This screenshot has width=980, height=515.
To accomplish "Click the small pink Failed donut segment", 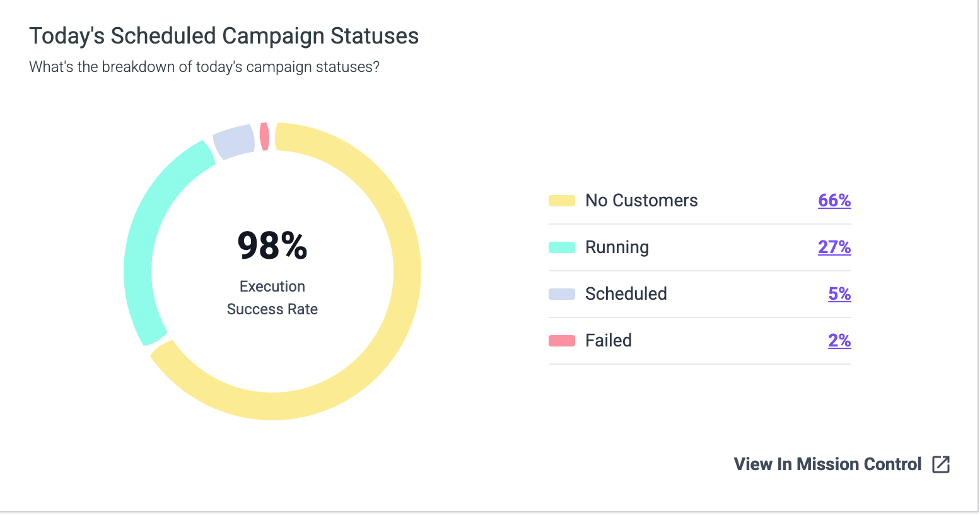I will coord(265,136).
